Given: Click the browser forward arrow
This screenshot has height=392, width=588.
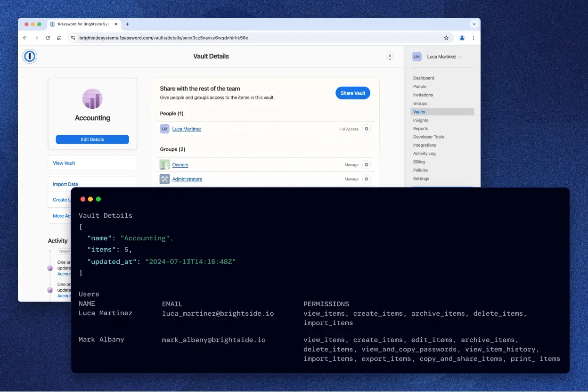Looking at the screenshot, I should (x=36, y=38).
